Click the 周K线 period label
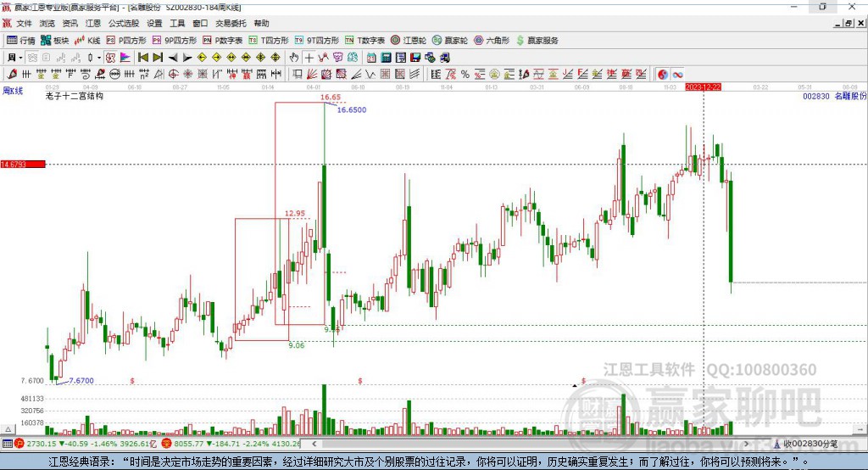 pyautogui.click(x=13, y=90)
